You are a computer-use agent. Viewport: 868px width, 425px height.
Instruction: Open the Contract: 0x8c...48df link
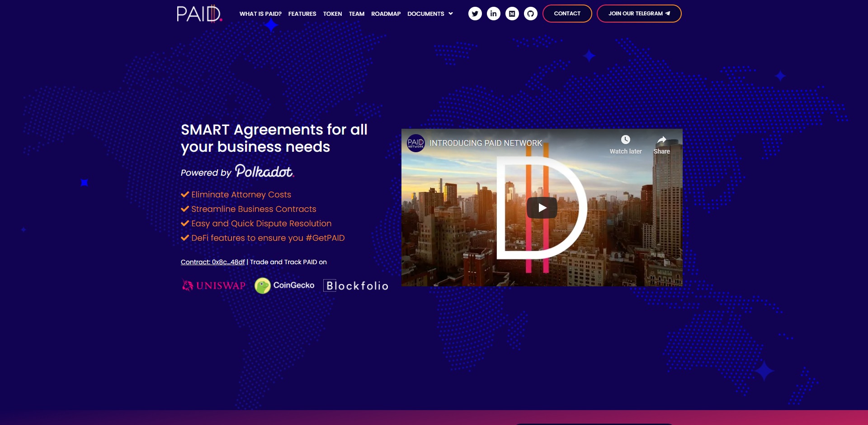212,262
